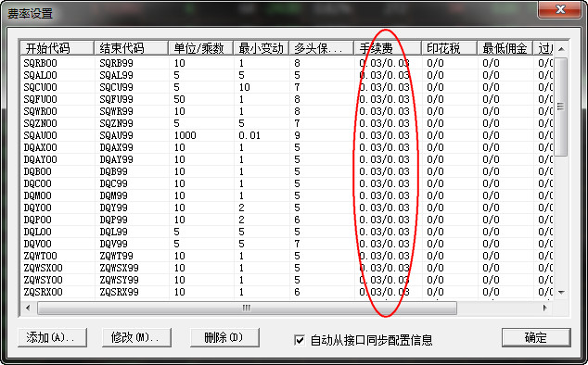The height and width of the screenshot is (365, 588).
Task: Click the horizontal scrollbar right arrow
Action: point(545,308)
